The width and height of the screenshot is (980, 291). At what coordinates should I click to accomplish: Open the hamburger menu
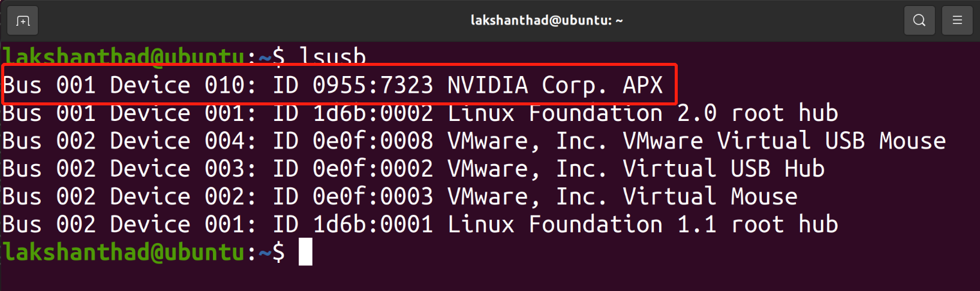(957, 20)
